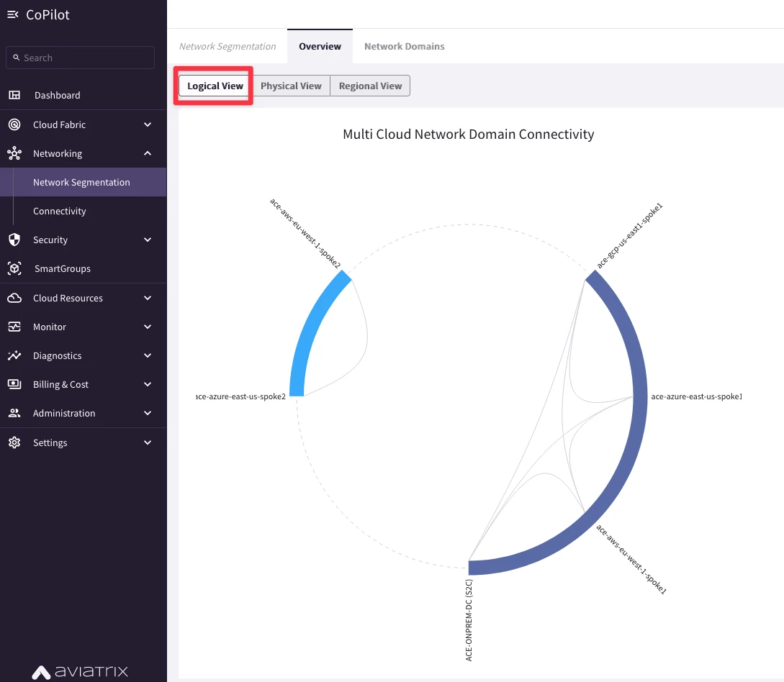This screenshot has height=682, width=784.
Task: Expand the Cloud Fabric chevron
Action: click(148, 124)
